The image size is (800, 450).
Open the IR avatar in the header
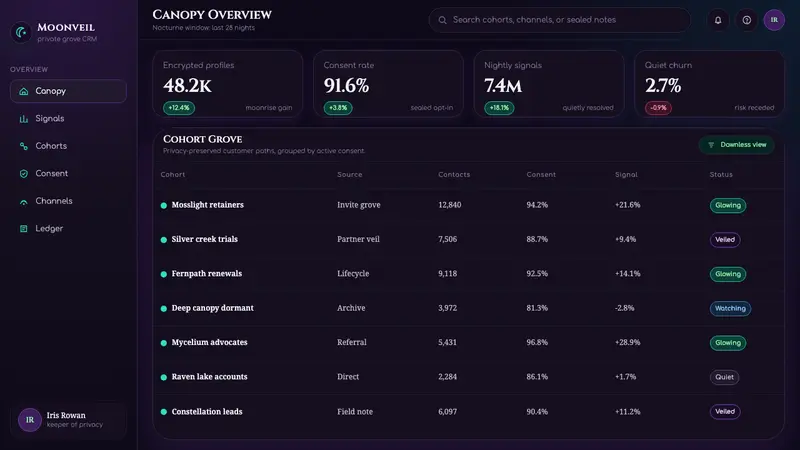click(x=774, y=20)
